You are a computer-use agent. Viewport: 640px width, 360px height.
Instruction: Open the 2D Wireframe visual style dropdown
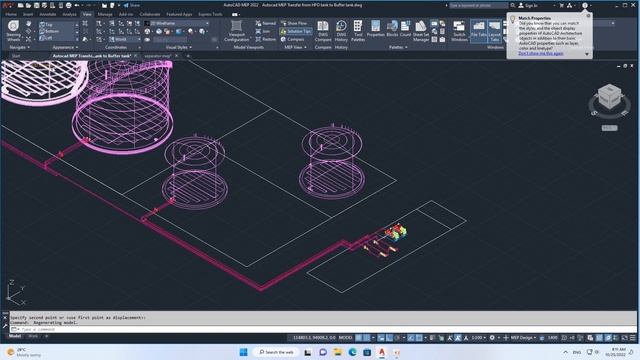point(177,23)
